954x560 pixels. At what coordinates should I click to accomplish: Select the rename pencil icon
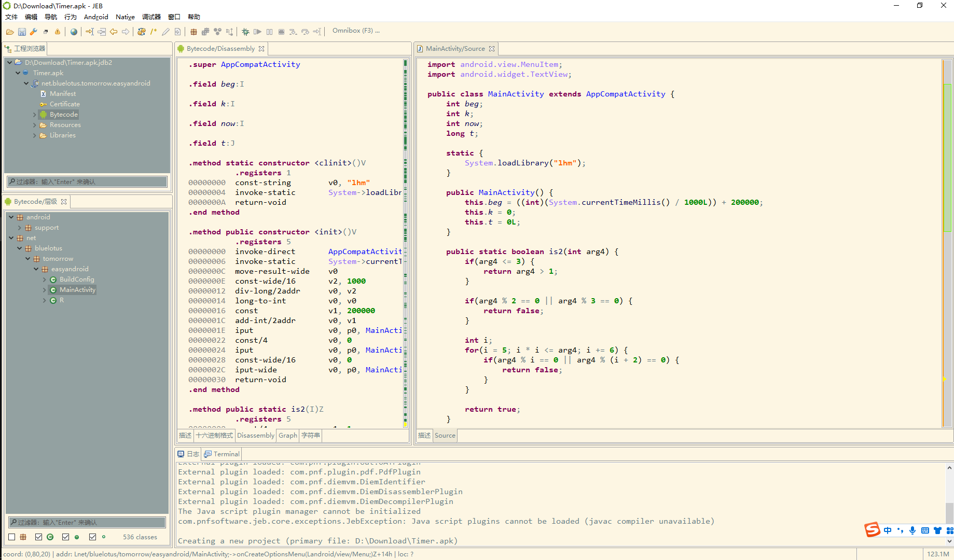(x=165, y=31)
